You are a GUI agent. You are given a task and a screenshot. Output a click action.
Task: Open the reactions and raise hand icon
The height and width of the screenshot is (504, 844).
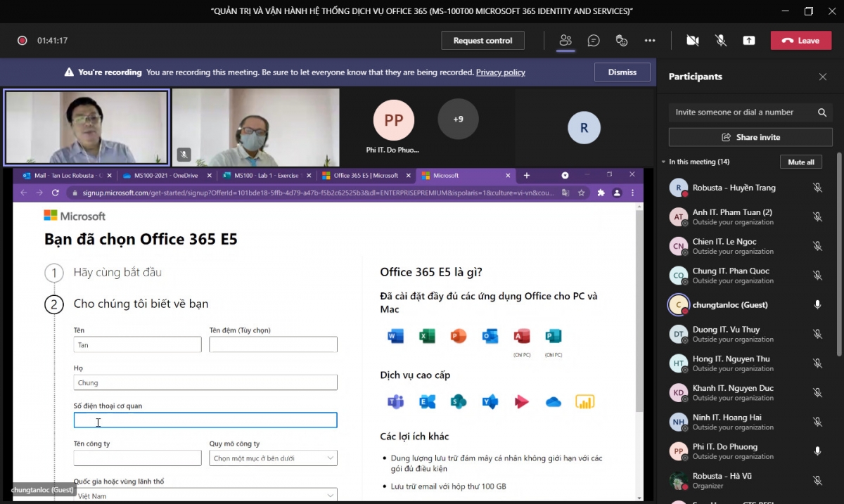pyautogui.click(x=622, y=41)
